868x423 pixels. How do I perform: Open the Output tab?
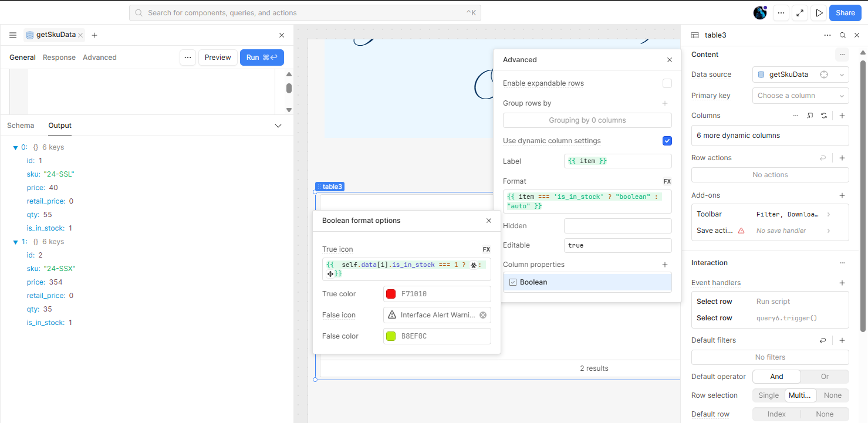coord(60,126)
